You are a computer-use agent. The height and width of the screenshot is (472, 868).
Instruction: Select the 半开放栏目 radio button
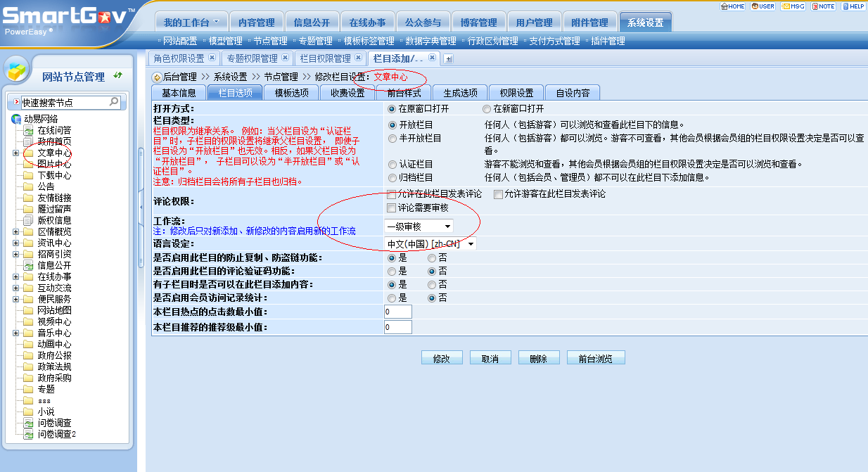392,139
